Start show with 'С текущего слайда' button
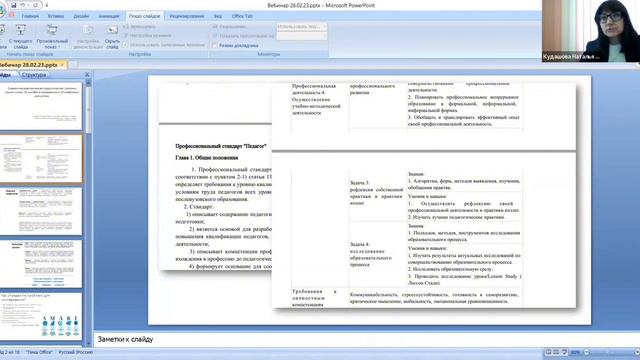This screenshot has width=640, height=360. pos(20,36)
